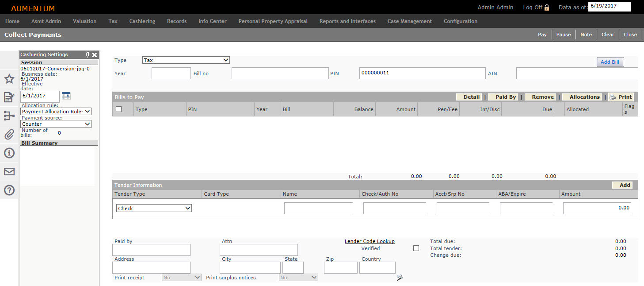644x286 pixels.
Task: Pin the Cashiering Settings panel
Action: (x=88, y=55)
